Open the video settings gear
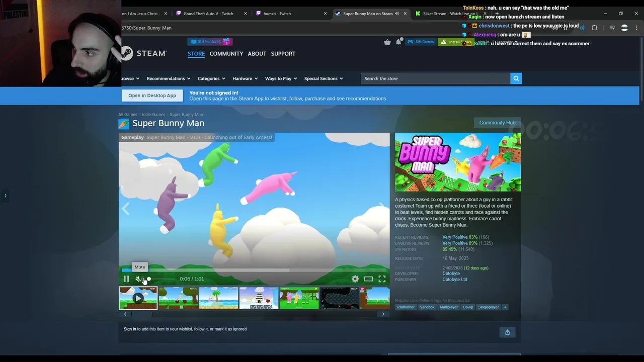Viewport: 644px width, 362px height. click(x=355, y=279)
